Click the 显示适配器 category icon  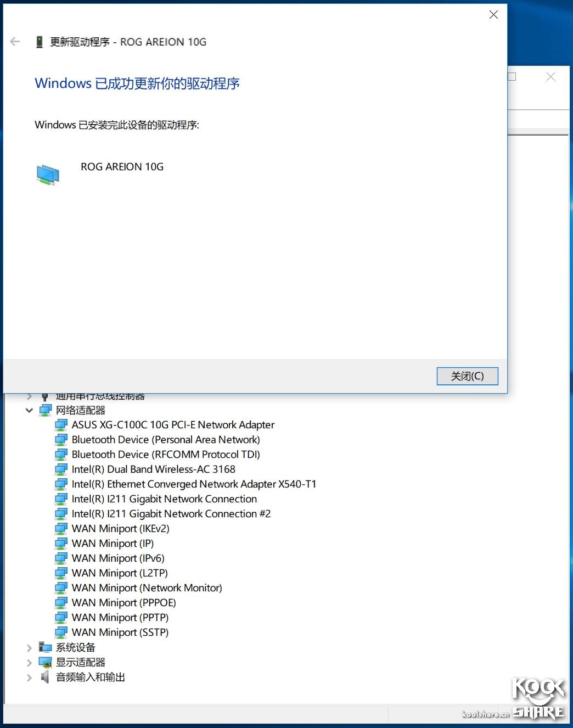tap(46, 663)
